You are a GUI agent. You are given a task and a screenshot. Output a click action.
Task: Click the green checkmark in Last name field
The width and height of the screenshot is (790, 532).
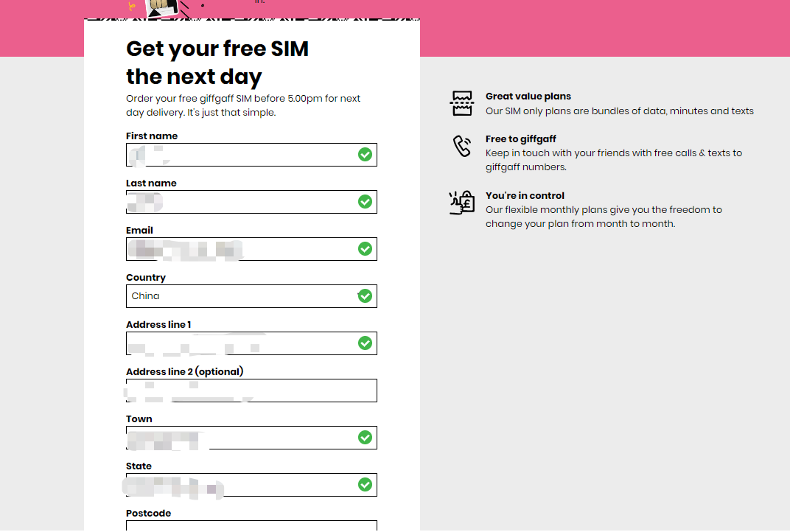[x=365, y=202]
